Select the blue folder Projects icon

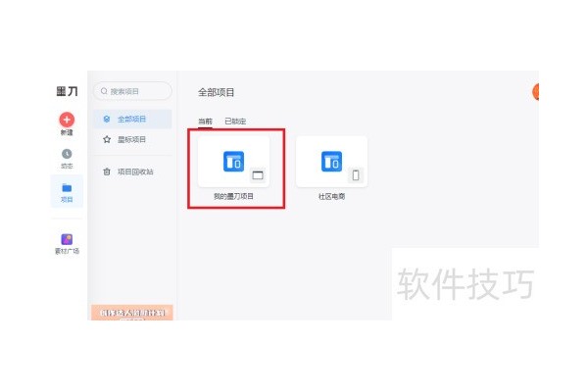67,187
